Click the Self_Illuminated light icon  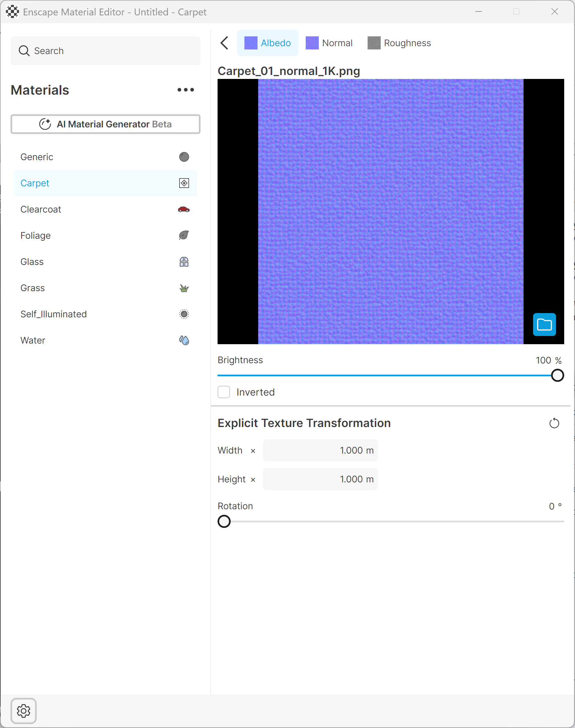[x=184, y=314]
